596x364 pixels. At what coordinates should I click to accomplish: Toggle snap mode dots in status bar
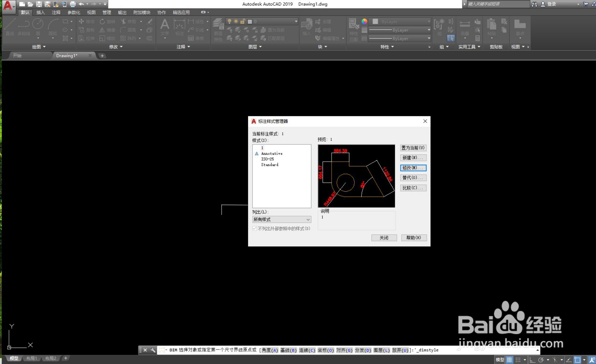(x=518, y=360)
